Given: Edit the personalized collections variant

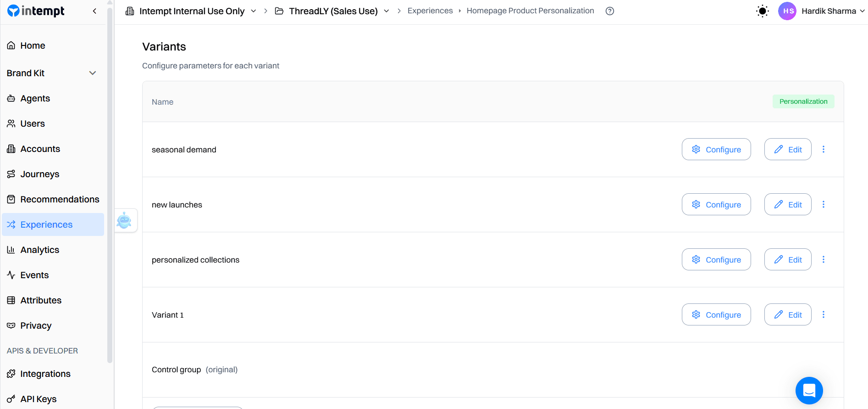Looking at the screenshot, I should 788,259.
